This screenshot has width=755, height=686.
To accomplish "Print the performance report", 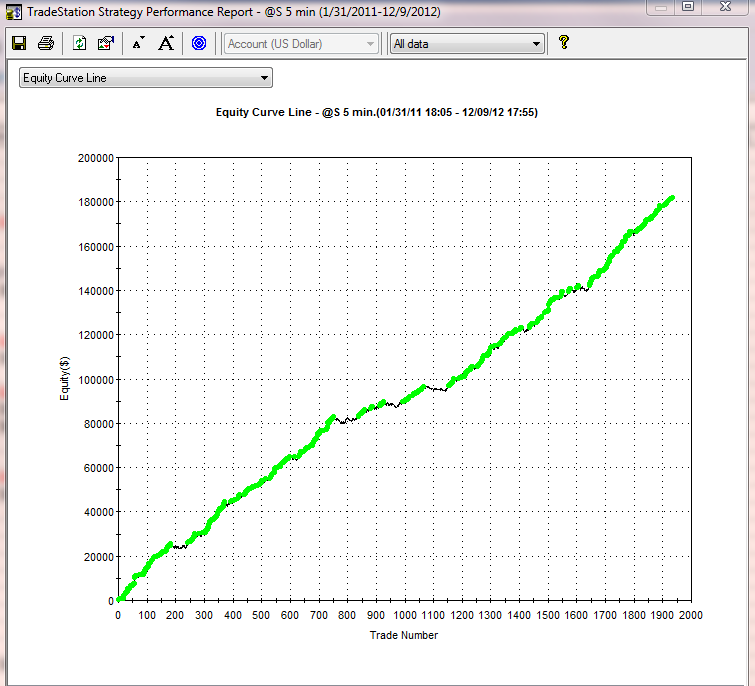I will click(x=45, y=43).
